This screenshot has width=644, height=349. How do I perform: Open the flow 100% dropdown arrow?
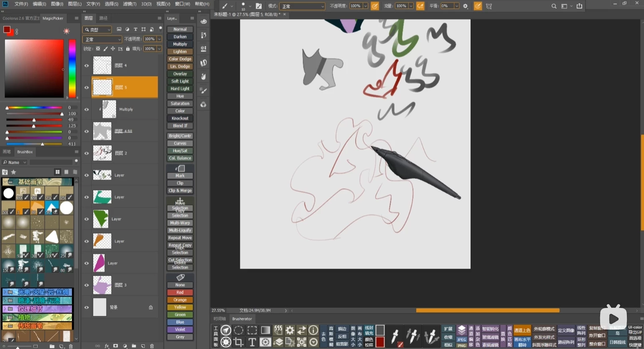coord(411,6)
